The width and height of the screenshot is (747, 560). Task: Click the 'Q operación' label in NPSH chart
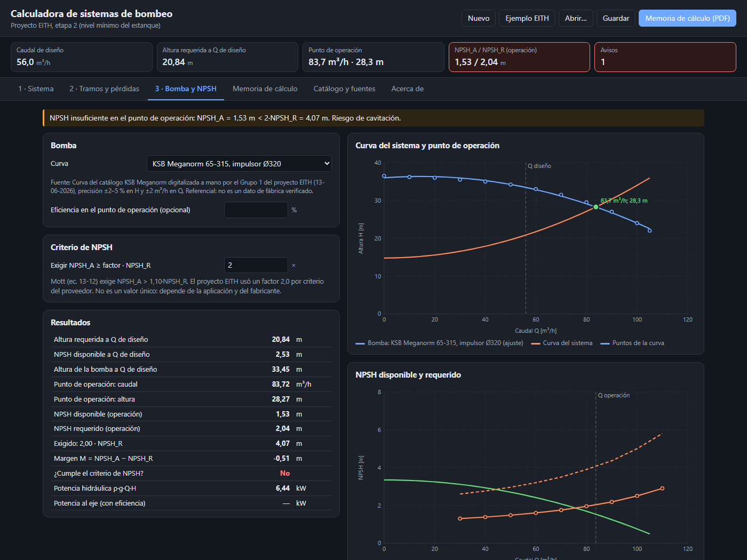click(x=614, y=395)
